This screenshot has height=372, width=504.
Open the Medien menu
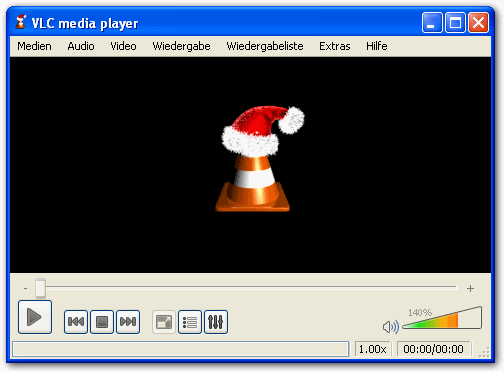(34, 46)
